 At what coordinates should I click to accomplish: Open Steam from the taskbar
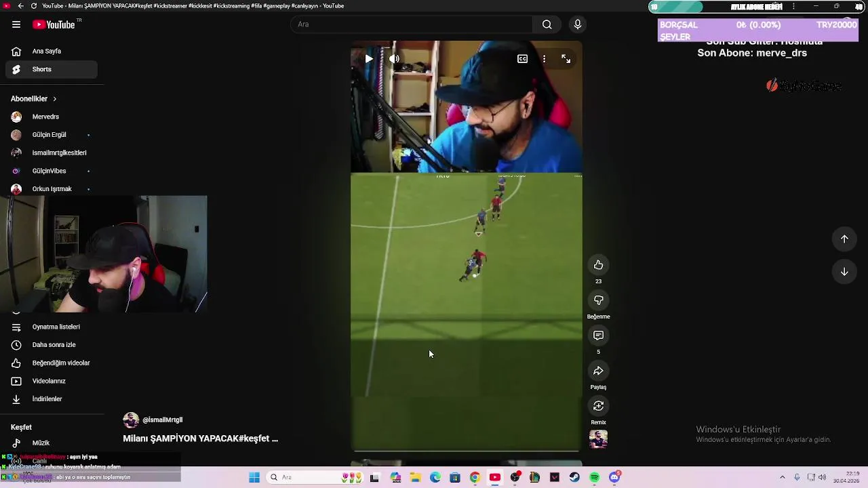tap(574, 477)
